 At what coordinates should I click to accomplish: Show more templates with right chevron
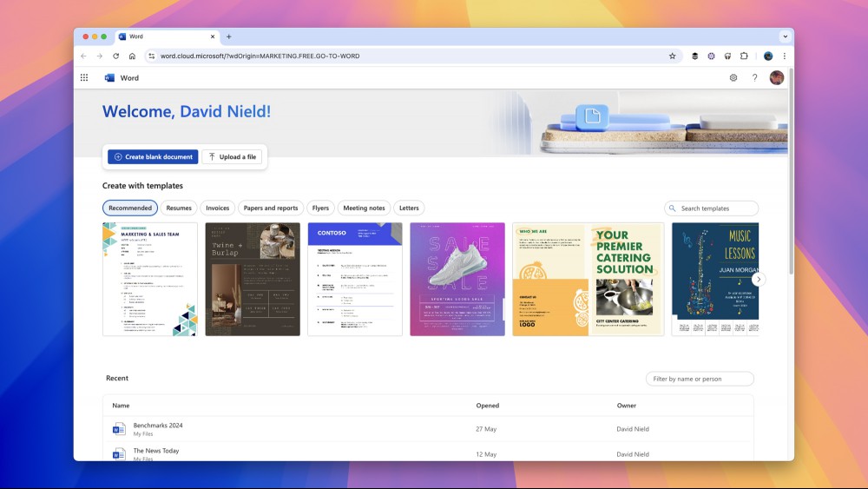759,280
